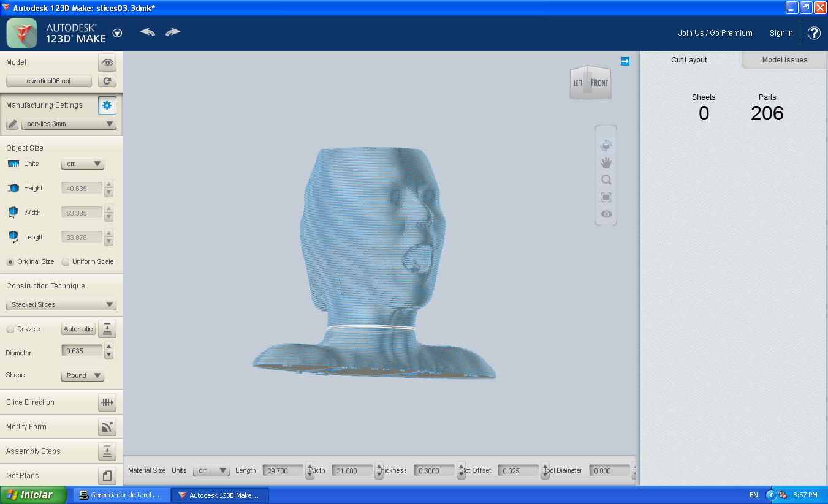Select Original Size radio button

click(10, 262)
